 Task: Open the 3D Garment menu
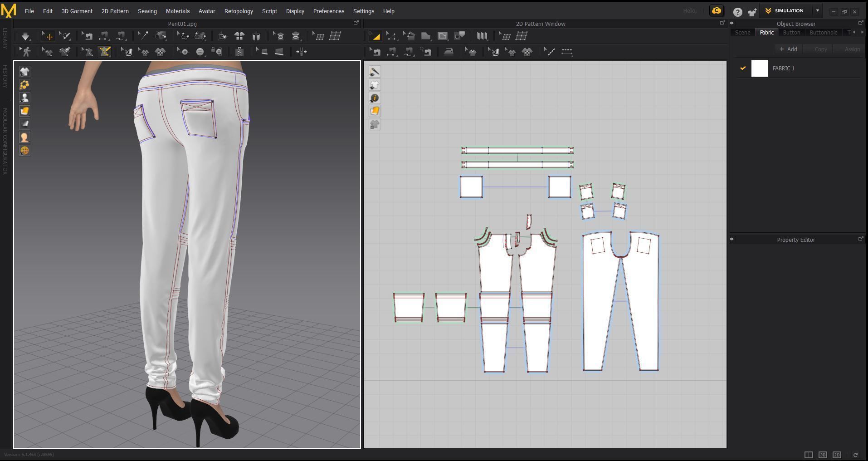[x=77, y=11]
